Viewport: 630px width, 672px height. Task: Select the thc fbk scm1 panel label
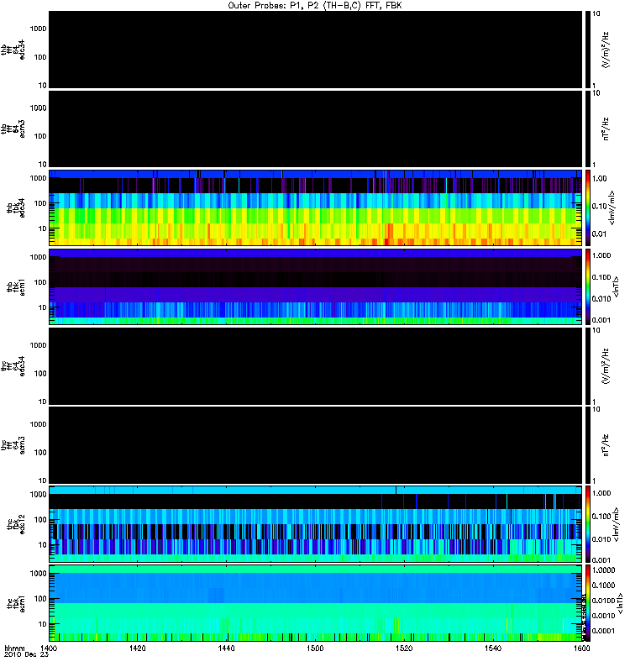pos(16,604)
